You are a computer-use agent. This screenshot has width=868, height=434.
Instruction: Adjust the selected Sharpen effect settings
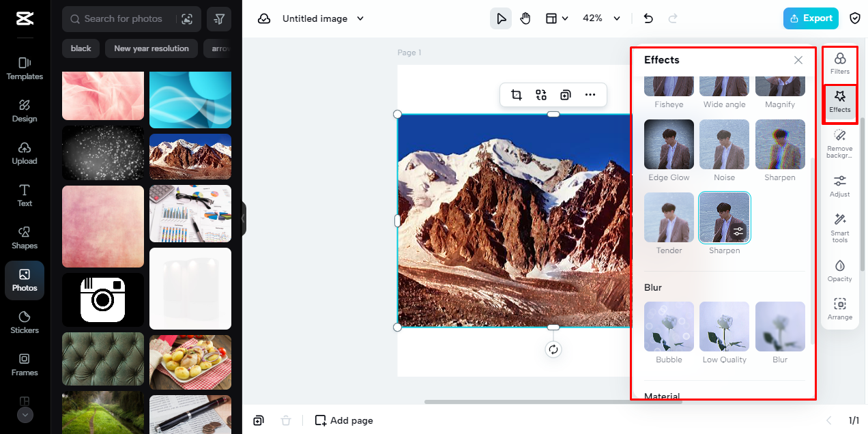(x=738, y=232)
